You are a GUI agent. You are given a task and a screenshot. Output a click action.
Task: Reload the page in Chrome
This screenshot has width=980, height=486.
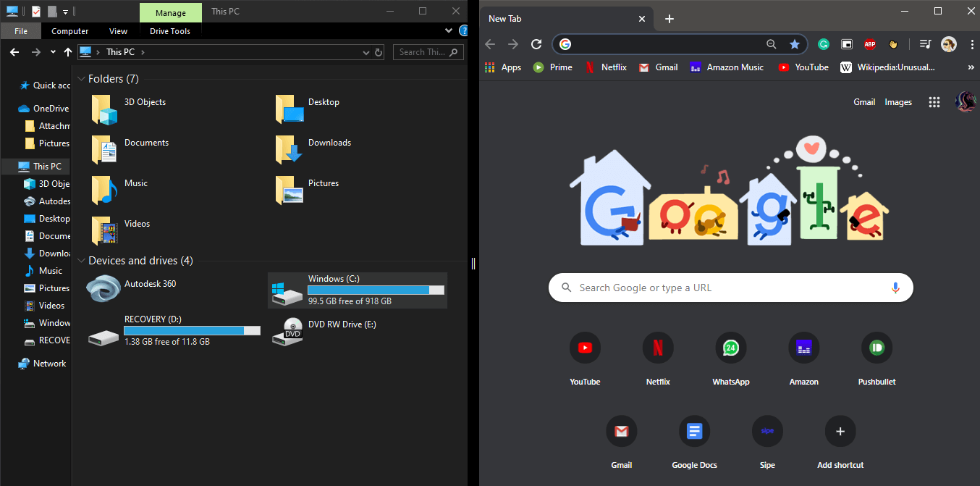click(536, 44)
